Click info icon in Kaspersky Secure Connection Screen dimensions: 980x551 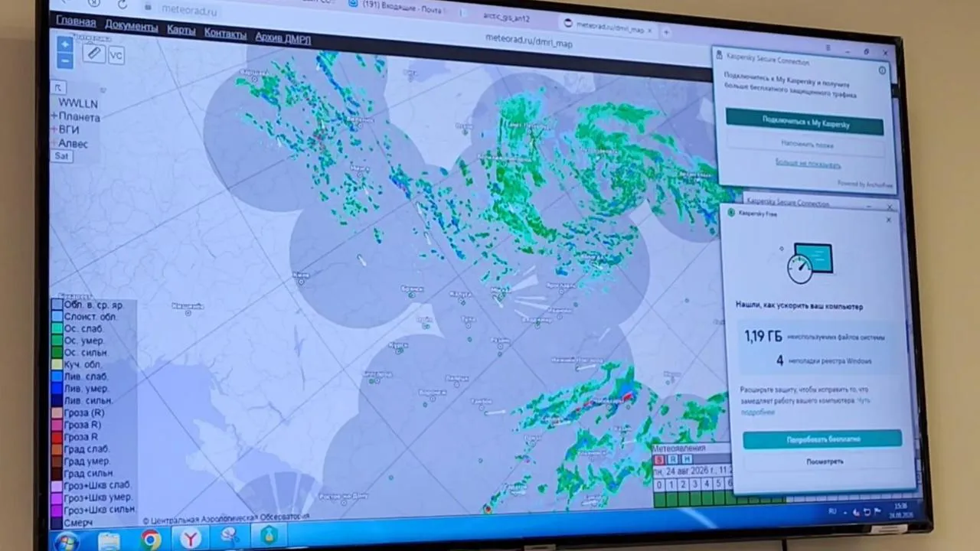point(882,70)
